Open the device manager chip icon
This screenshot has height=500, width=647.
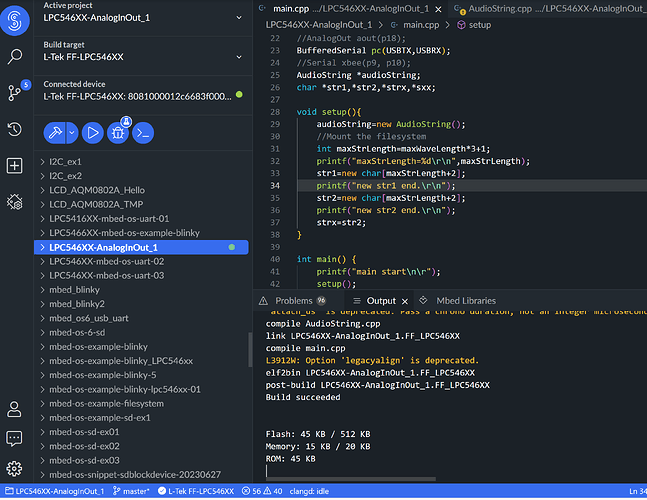(x=14, y=202)
